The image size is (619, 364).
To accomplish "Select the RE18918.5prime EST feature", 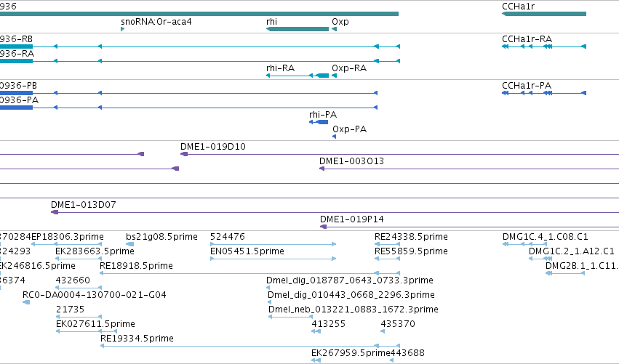I will pyautogui.click(x=250, y=273).
